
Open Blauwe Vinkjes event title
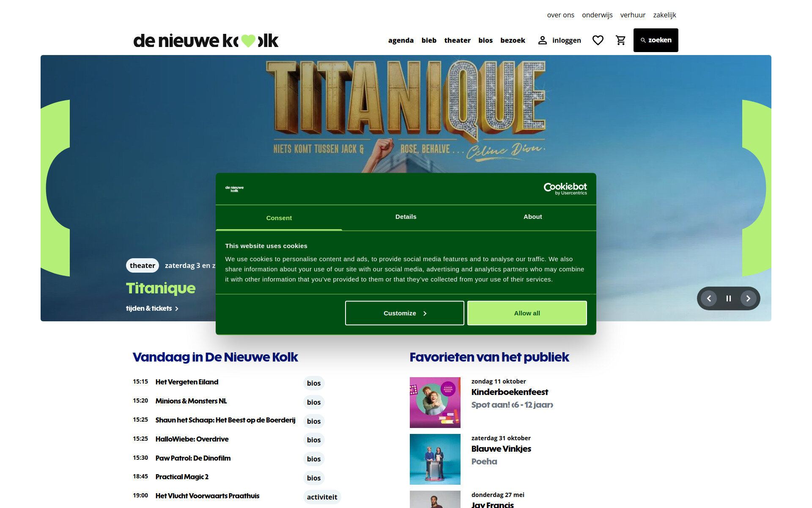tap(501, 449)
